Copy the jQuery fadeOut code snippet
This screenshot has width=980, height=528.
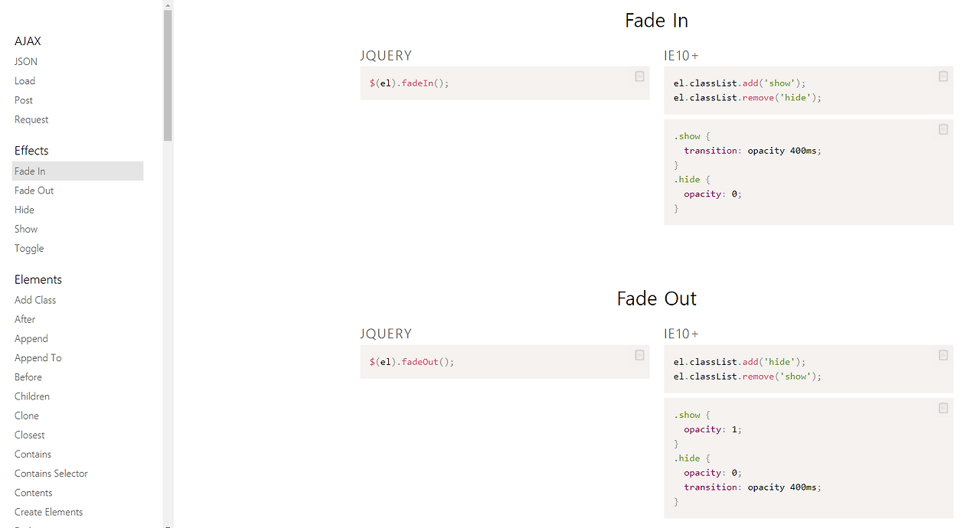[639, 355]
